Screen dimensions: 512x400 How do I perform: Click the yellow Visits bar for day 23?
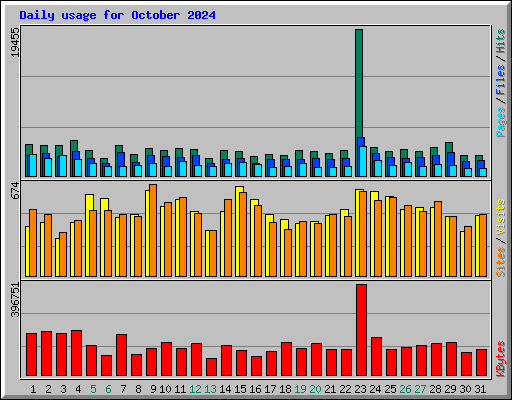click(x=358, y=233)
